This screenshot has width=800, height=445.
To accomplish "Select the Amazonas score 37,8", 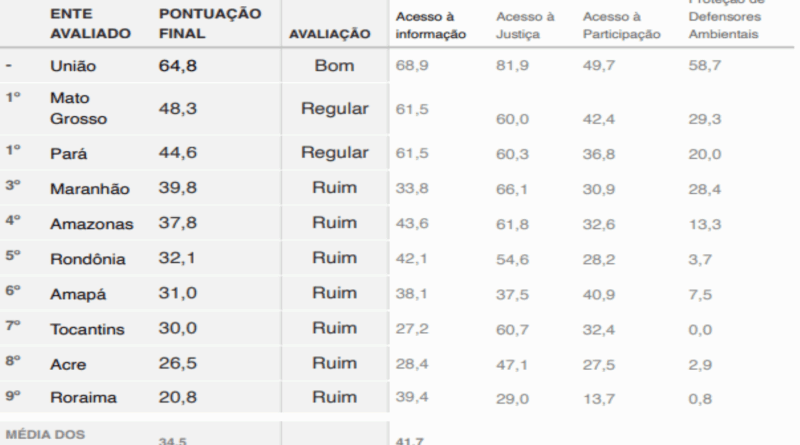I will pyautogui.click(x=178, y=223).
